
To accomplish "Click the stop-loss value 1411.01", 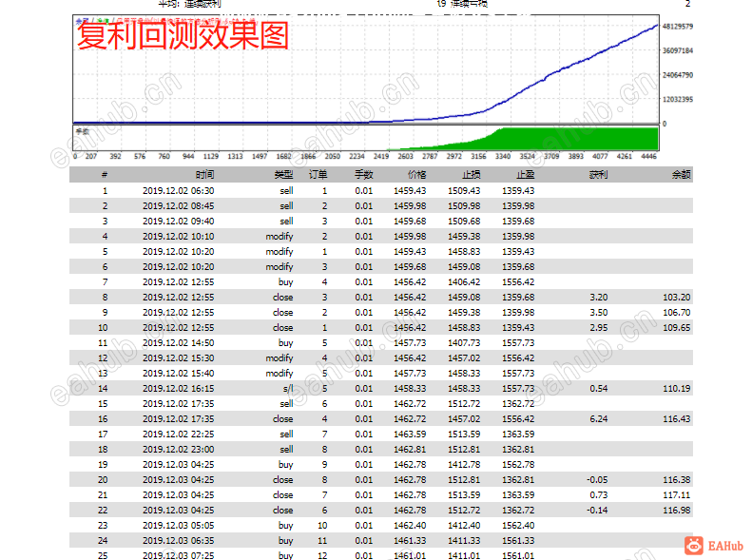I will click(x=464, y=555).
